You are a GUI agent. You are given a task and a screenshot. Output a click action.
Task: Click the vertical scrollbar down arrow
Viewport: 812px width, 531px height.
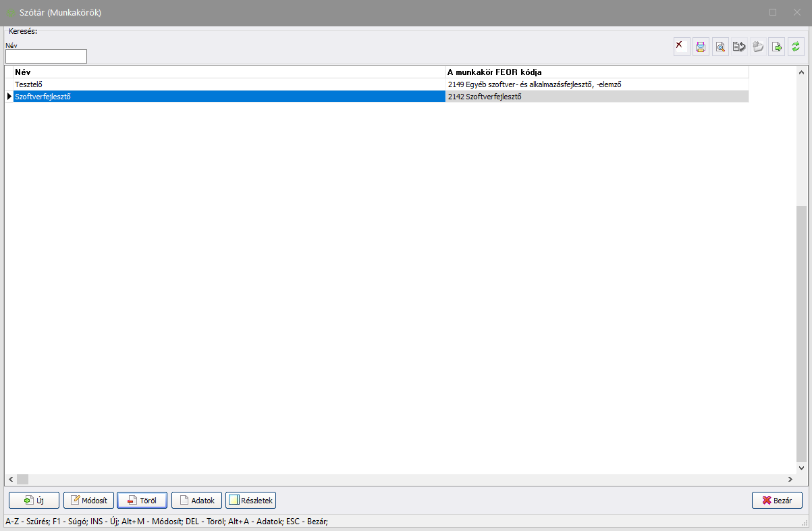coord(801,467)
